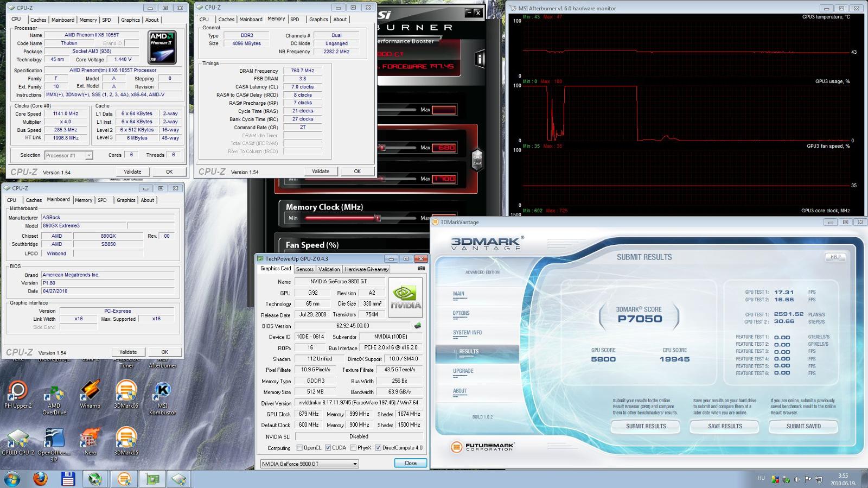868x488 pixels.
Task: Switch to Caches tab in top-left CPU-Z
Action: pyautogui.click(x=38, y=20)
